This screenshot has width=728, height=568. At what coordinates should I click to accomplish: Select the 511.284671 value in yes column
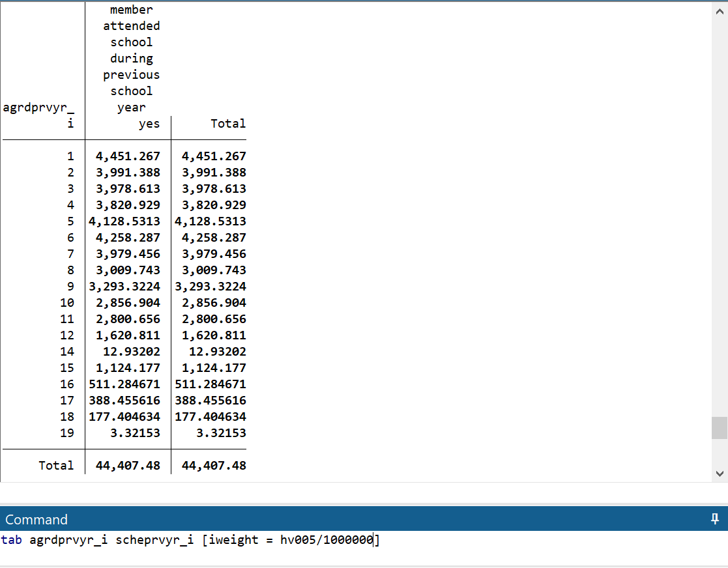pyautogui.click(x=124, y=384)
